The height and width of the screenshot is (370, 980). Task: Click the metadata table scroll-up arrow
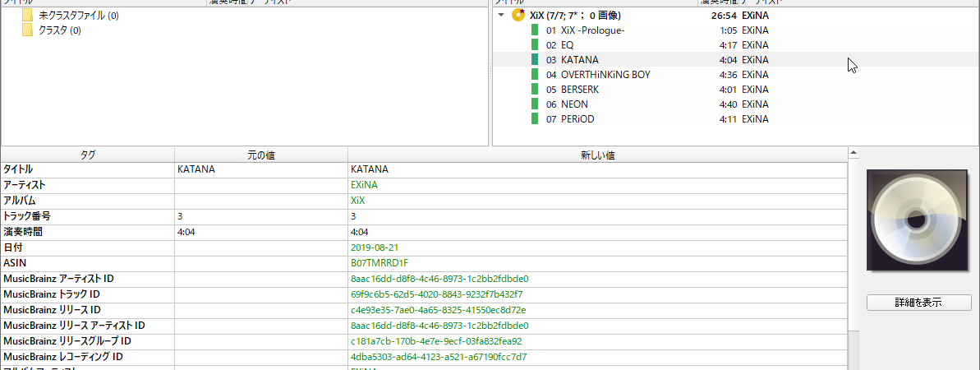click(854, 153)
